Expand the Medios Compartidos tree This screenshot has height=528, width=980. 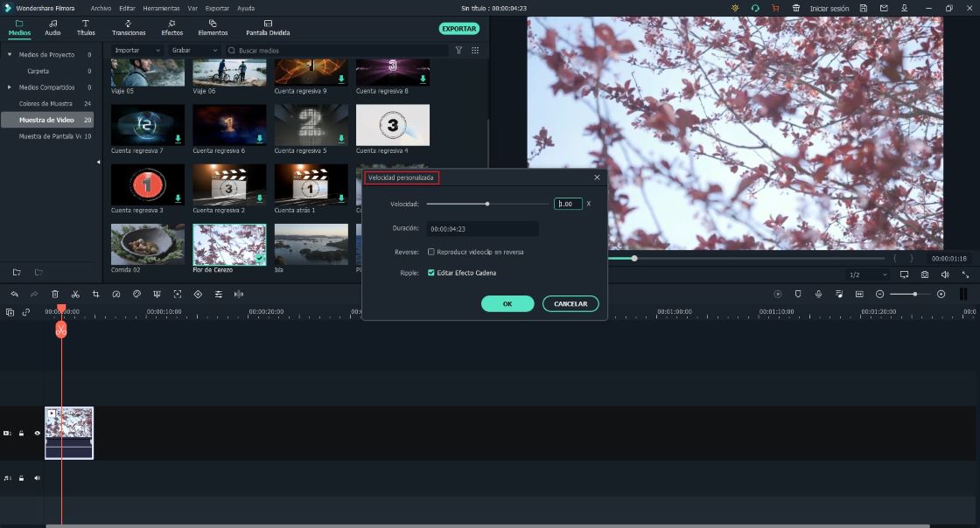(x=10, y=87)
